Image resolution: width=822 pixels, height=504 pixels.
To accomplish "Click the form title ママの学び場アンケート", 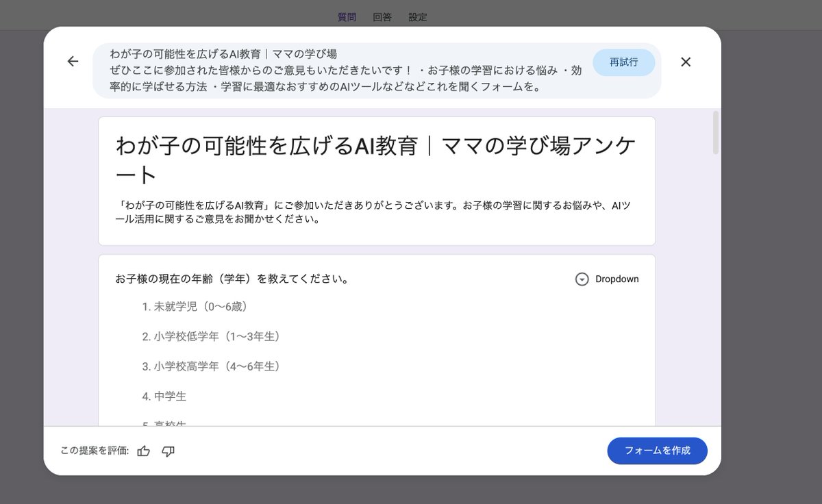I will pyautogui.click(x=376, y=160).
